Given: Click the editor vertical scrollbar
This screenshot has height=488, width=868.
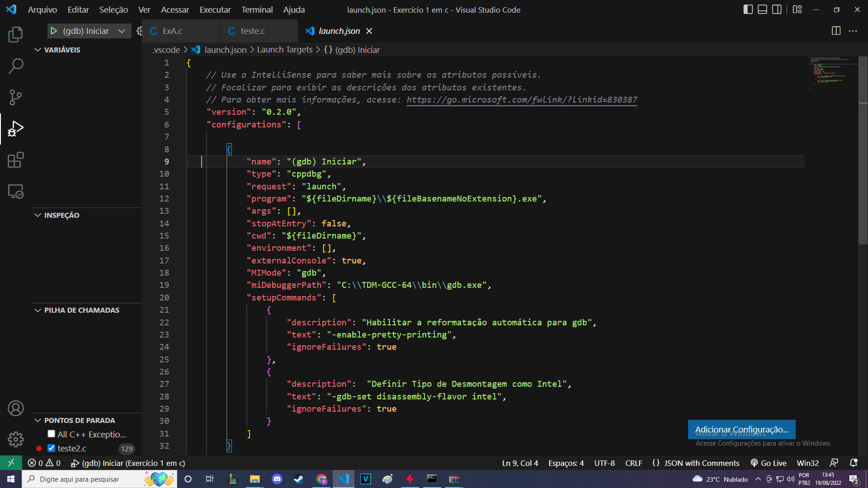Looking at the screenshot, I should click(863, 151).
